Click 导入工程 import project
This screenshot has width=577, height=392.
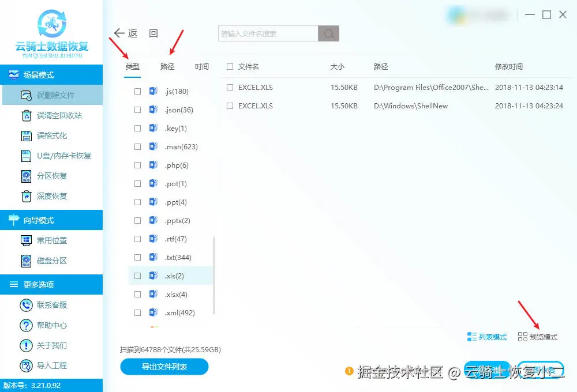pos(44,365)
